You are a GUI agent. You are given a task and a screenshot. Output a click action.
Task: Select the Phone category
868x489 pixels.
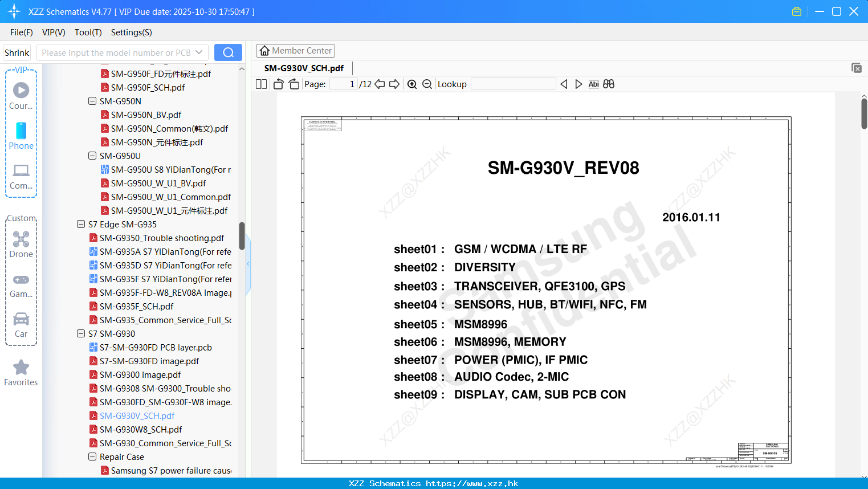(x=21, y=136)
